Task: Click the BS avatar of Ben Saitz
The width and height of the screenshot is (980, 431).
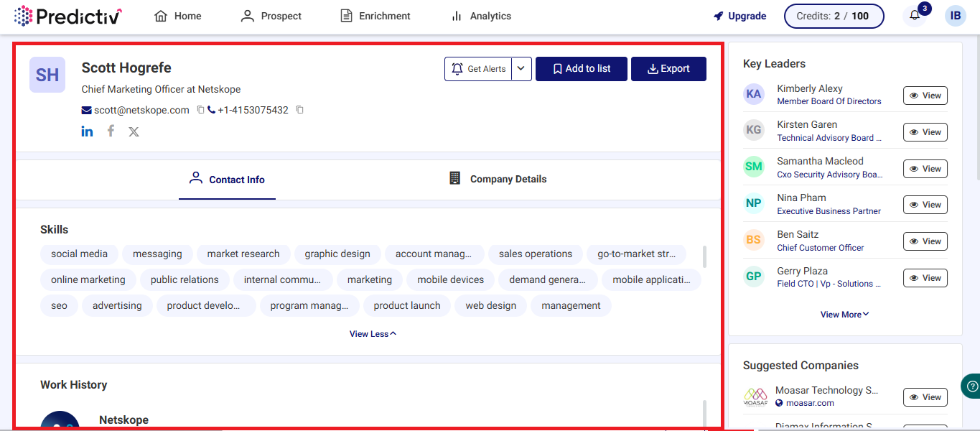Action: click(754, 240)
